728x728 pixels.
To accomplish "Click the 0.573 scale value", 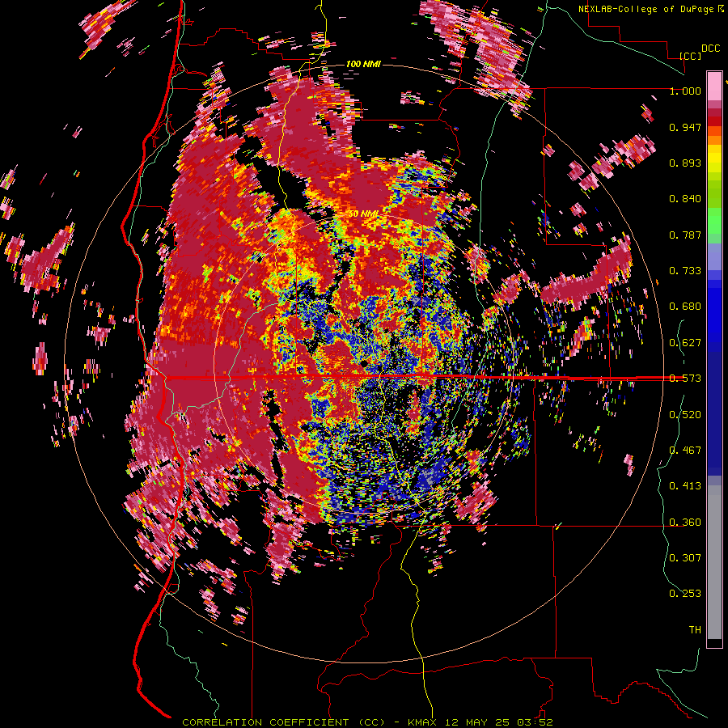I will point(685,379).
